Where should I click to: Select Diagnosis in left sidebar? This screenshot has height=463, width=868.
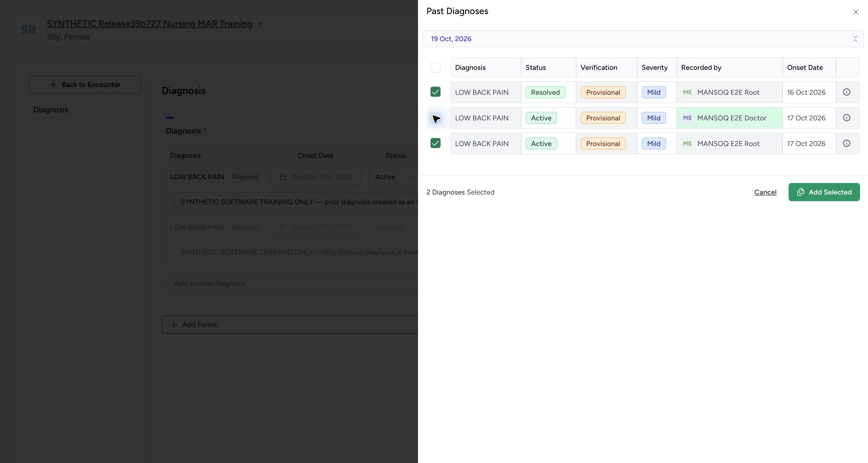click(50, 110)
